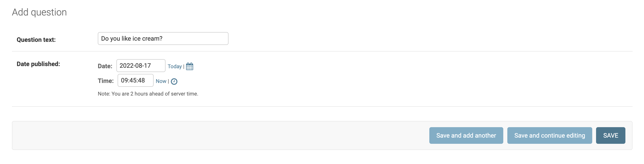Set current time via the clock widget icon

tap(174, 81)
